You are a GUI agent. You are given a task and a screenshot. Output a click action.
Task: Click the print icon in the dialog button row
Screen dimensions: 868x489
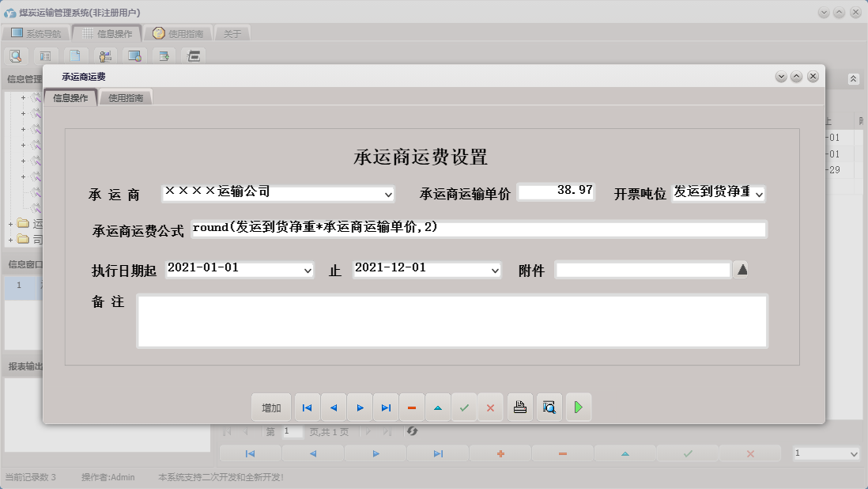click(519, 407)
